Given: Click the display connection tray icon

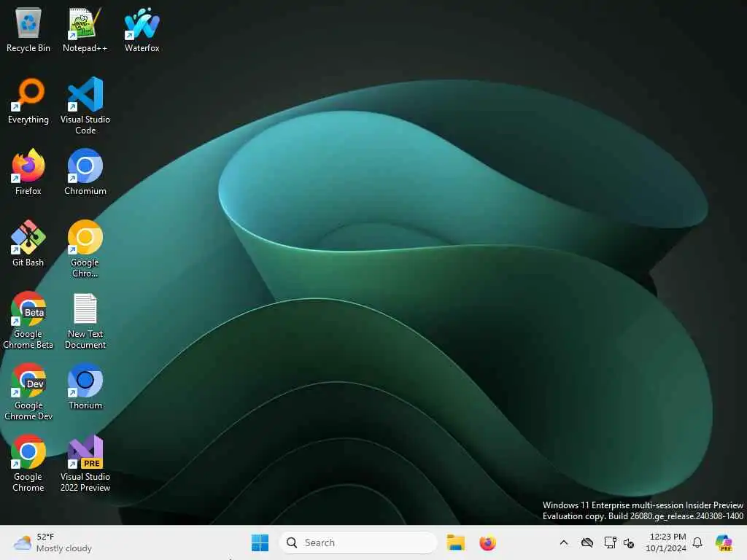Looking at the screenshot, I should [x=610, y=542].
